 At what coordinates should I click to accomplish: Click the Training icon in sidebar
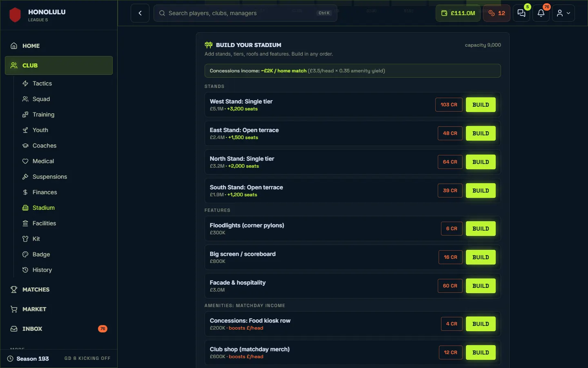point(25,114)
